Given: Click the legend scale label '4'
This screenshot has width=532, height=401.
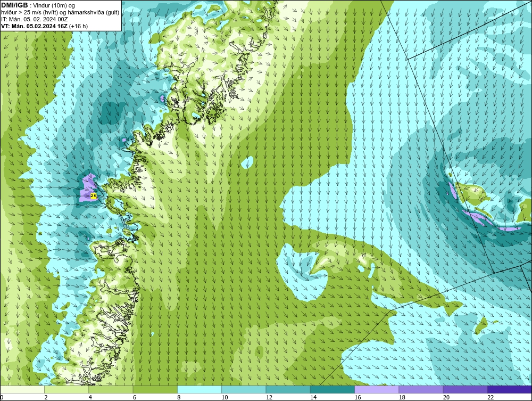Looking at the screenshot, I should (x=90, y=397).
